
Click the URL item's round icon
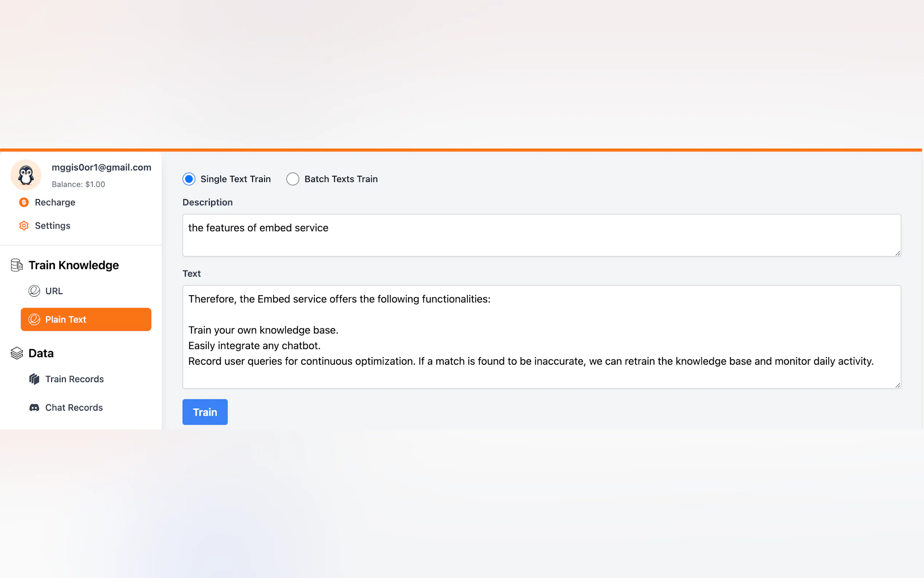pyautogui.click(x=34, y=291)
